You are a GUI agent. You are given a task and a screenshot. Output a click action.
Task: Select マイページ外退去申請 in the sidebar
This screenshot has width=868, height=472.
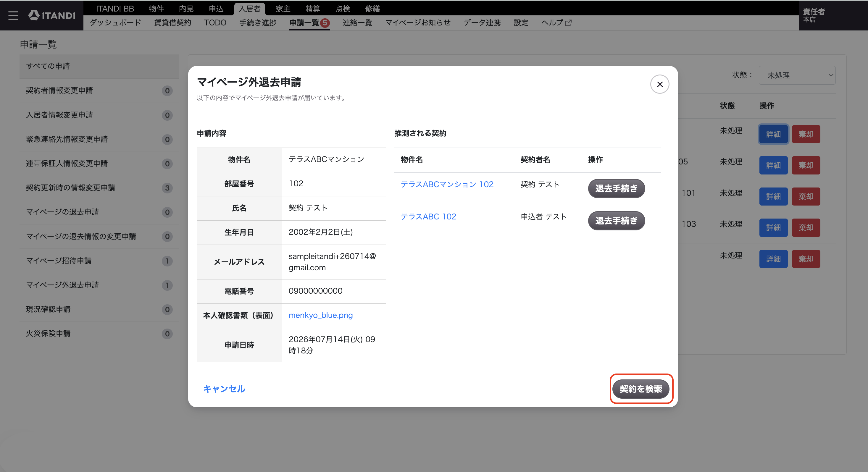pyautogui.click(x=99, y=285)
